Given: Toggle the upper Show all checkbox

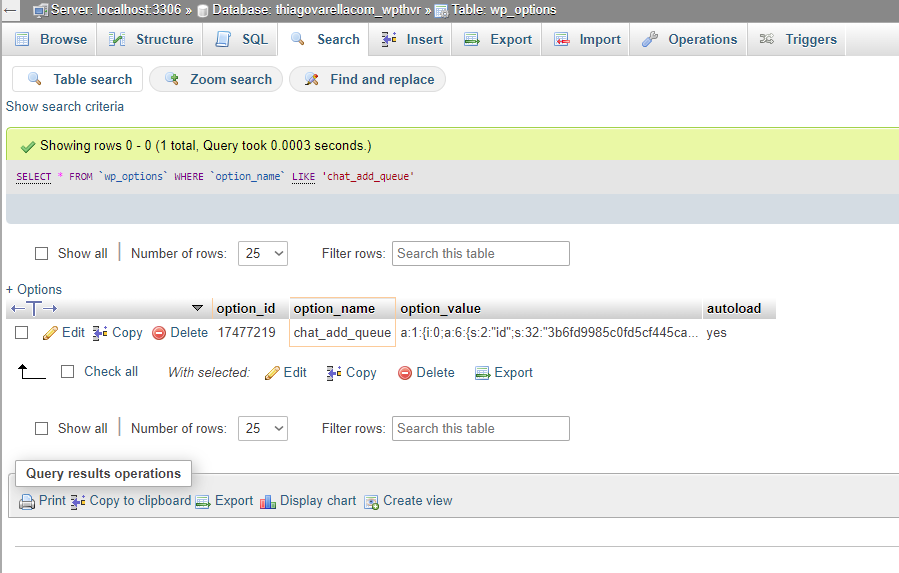Looking at the screenshot, I should pos(41,254).
